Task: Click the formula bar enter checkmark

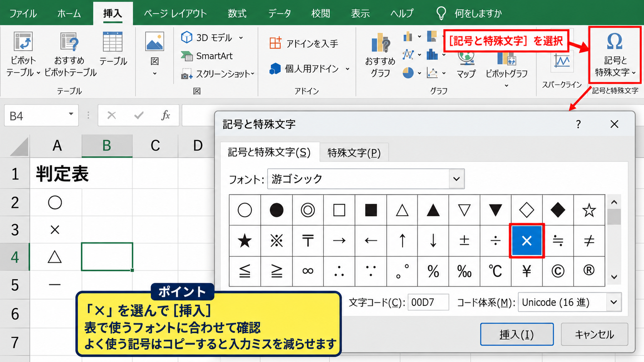Action: tap(139, 115)
